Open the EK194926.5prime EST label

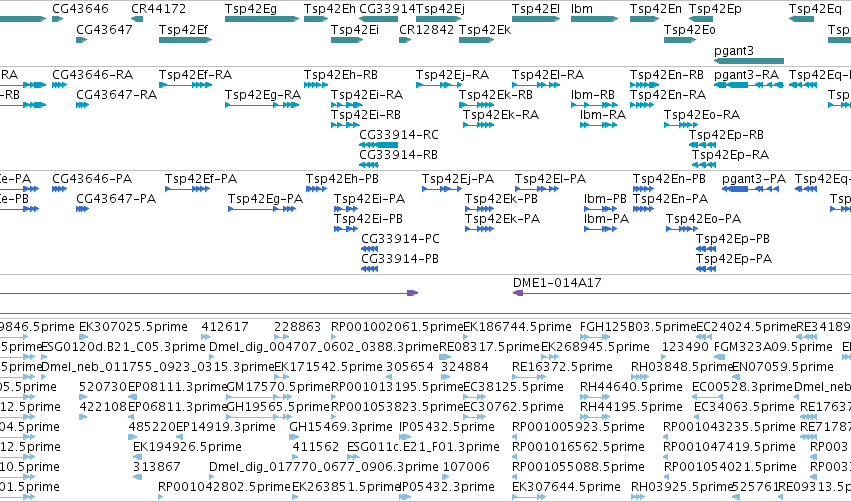(187, 447)
